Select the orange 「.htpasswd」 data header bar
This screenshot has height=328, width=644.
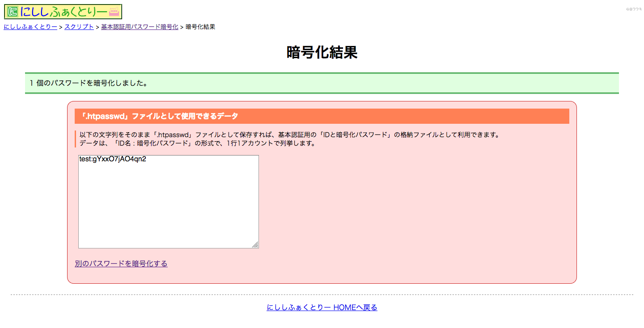(322, 116)
